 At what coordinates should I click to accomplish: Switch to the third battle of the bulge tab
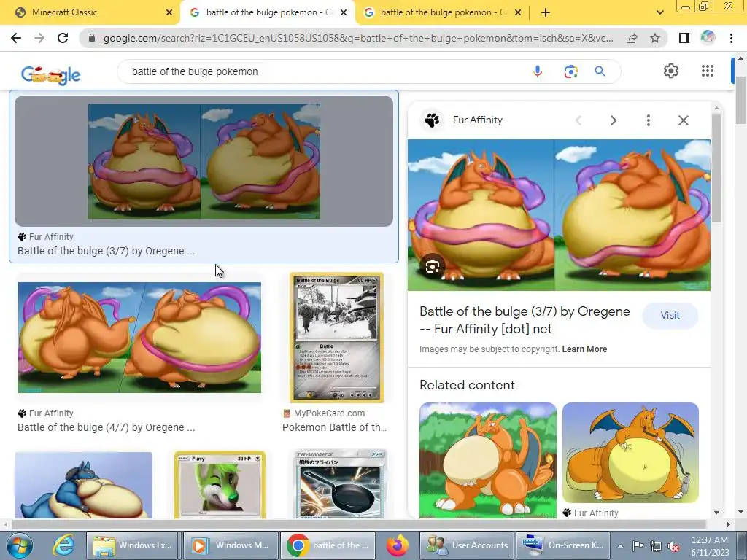(x=442, y=12)
